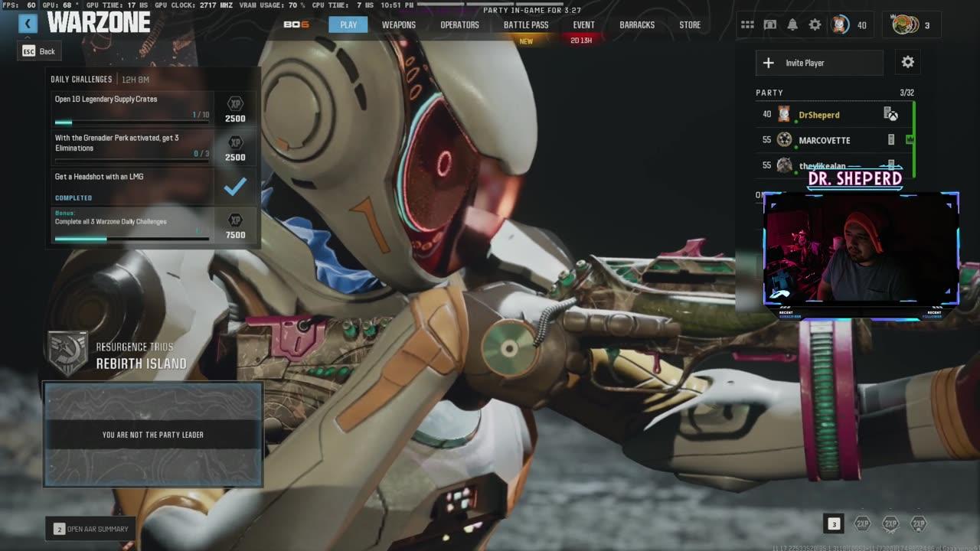Open the notifications bell icon
The height and width of the screenshot is (551, 980).
792,24
